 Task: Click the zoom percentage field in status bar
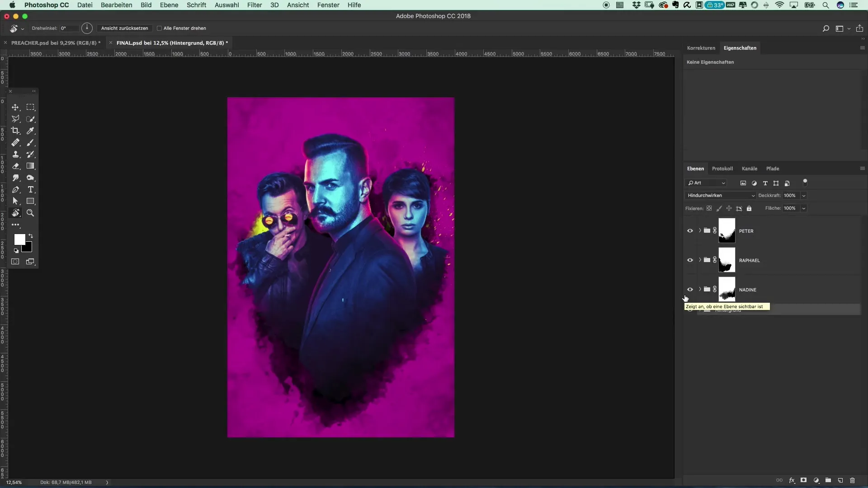(x=14, y=482)
